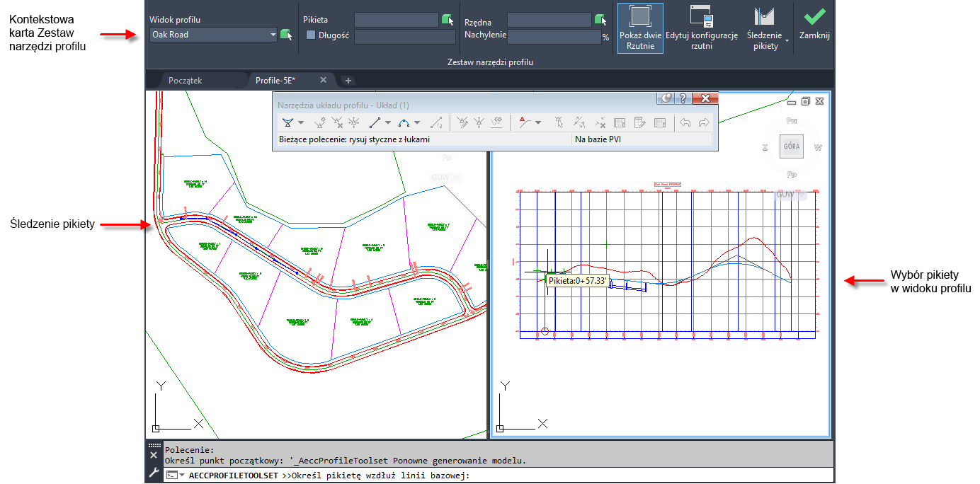Open command line customize wrench icon
The height and width of the screenshot is (484, 980).
[154, 472]
